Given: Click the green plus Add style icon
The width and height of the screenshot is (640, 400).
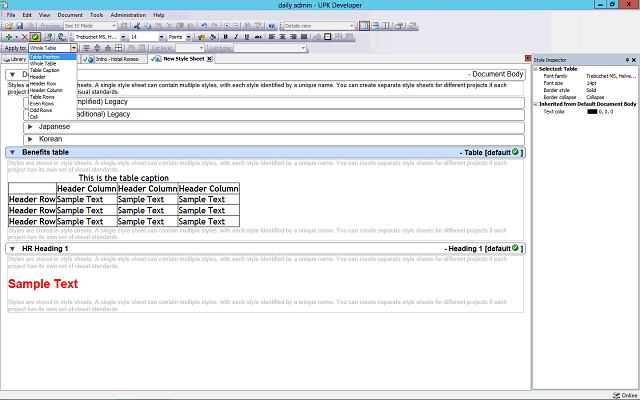Looking at the screenshot, I should (x=8, y=37).
